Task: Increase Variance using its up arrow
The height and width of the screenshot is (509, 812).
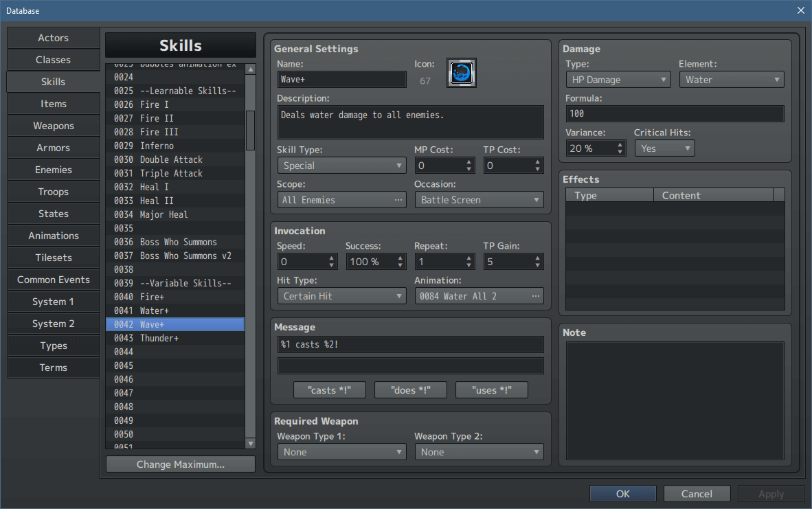Action: pos(620,144)
